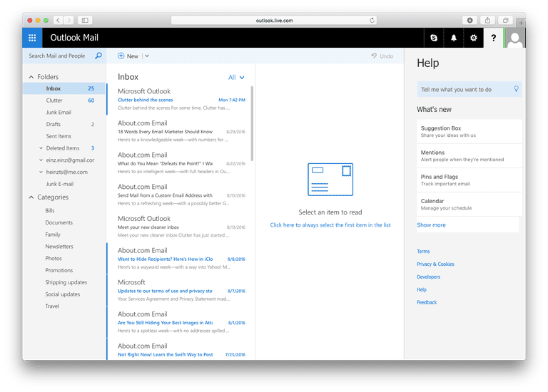Open Send Mail from a Custom Email Address message
The image size is (548, 392).
pyautogui.click(x=181, y=195)
